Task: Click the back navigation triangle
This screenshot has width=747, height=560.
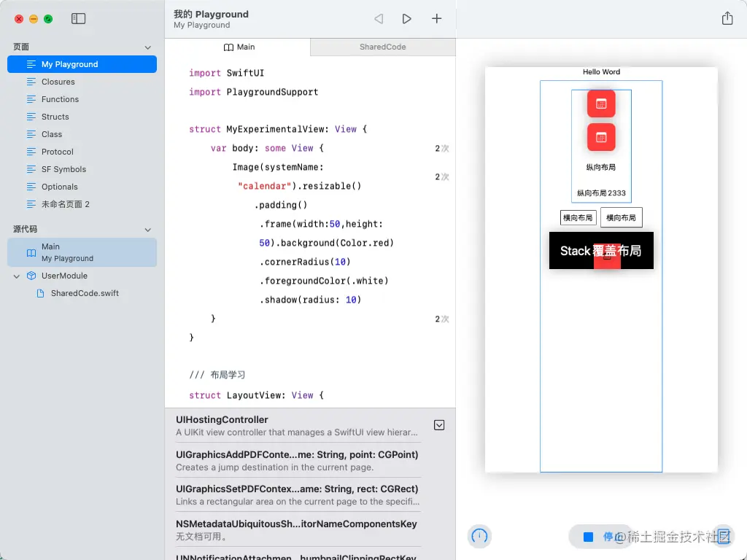Action: (x=379, y=18)
